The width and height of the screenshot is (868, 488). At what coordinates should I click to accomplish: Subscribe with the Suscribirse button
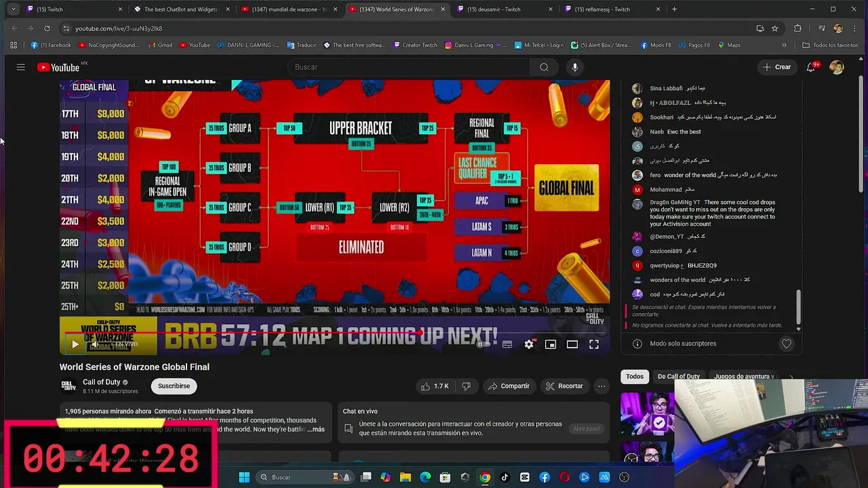pyautogui.click(x=174, y=386)
